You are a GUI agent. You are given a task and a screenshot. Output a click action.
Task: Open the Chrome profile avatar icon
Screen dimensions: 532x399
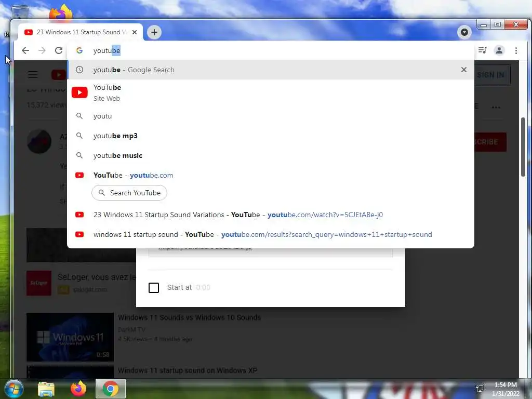[x=499, y=50]
